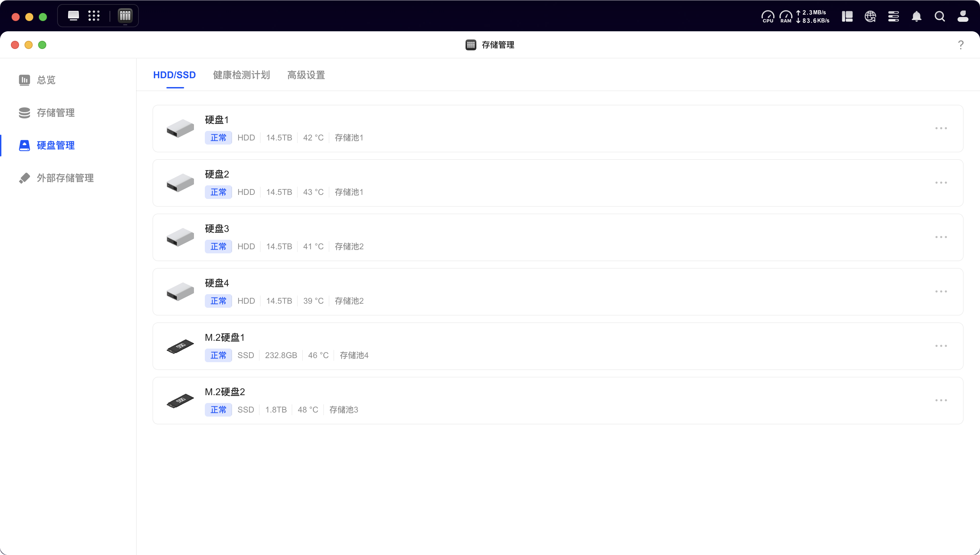
Task: Select 存储管理 in the sidebar
Action: coord(55,113)
